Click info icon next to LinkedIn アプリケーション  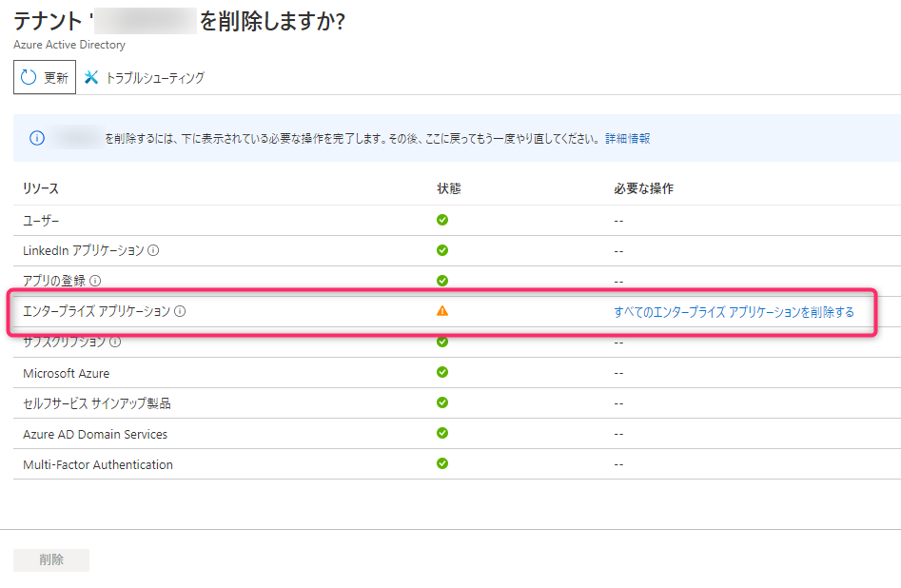(153, 250)
